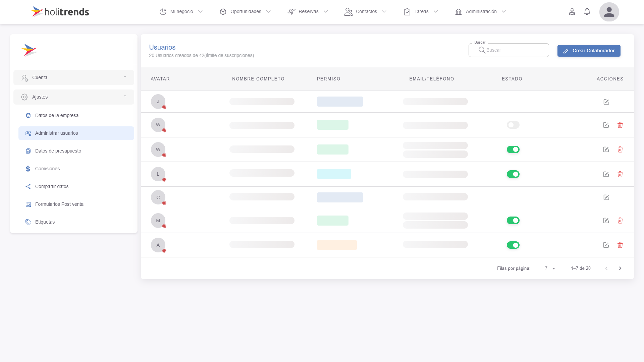Open Formularios Post venta
The height and width of the screenshot is (362, 644).
point(76,204)
